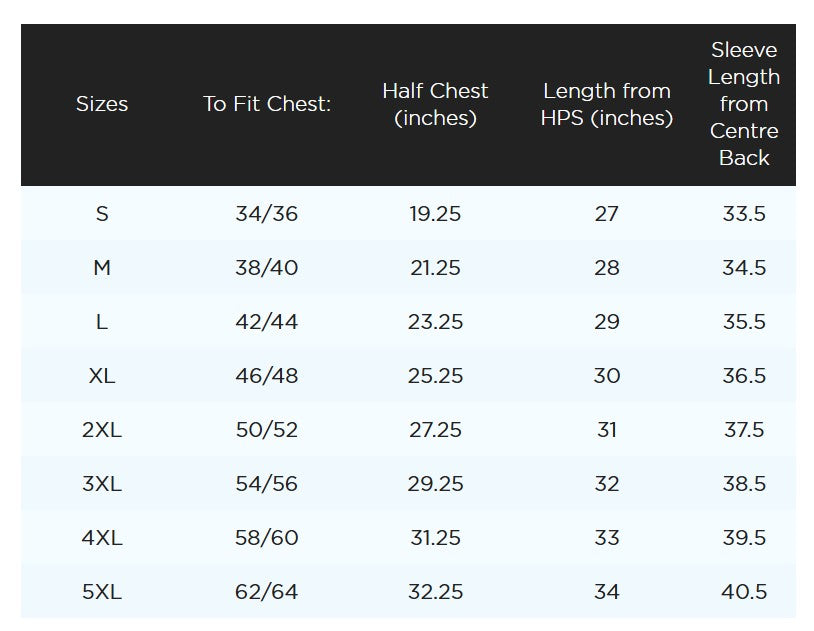The height and width of the screenshot is (631, 814).
Task: Click the 2XL size row label
Action: pyautogui.click(x=102, y=430)
